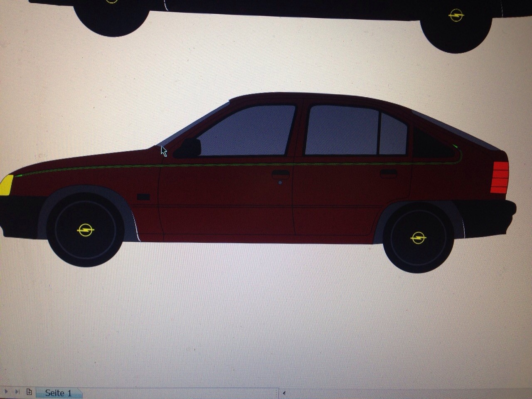Select the red tail light shape
The width and height of the screenshot is (532, 399).
pyautogui.click(x=499, y=177)
